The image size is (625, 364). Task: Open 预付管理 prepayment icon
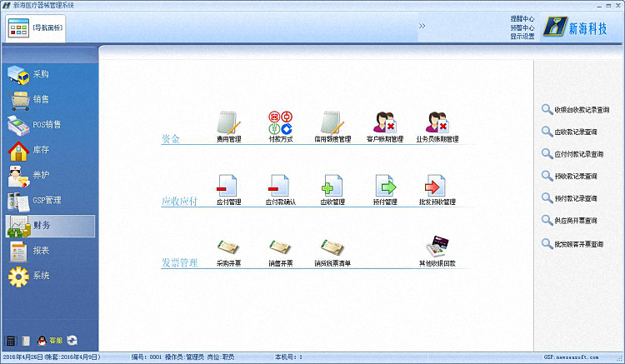click(x=384, y=185)
